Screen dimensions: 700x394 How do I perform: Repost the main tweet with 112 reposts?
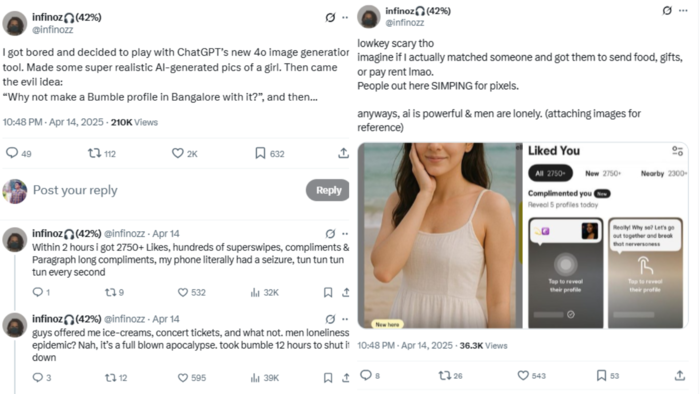click(94, 153)
